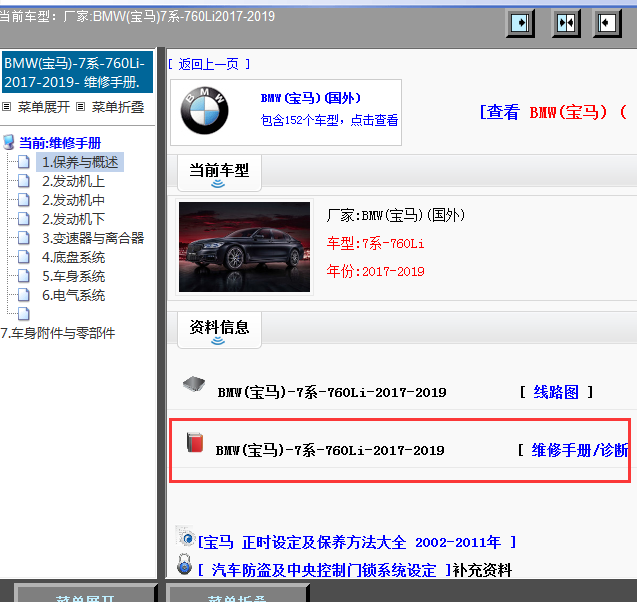Viewport: 637px width, 602px height.
Task: Select tree item 1.保养与概述
Action: 80,162
